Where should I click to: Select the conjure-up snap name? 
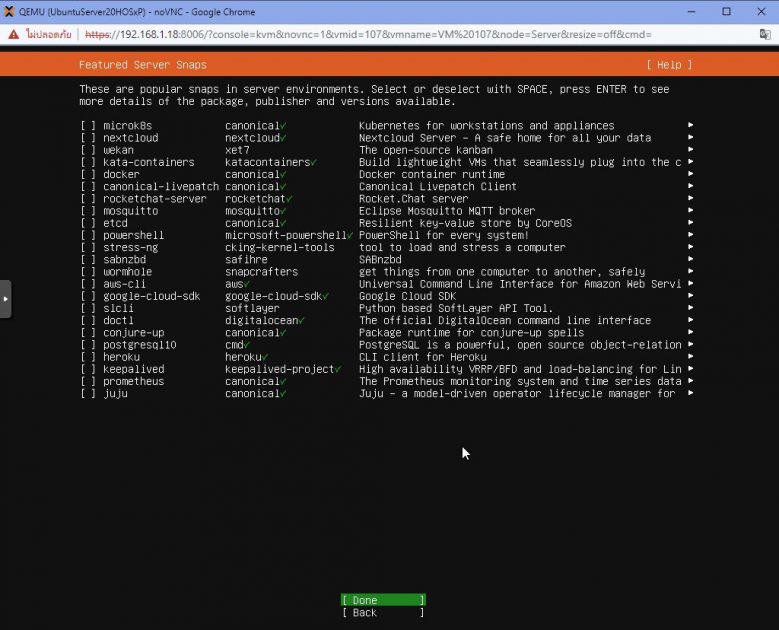tap(134, 333)
